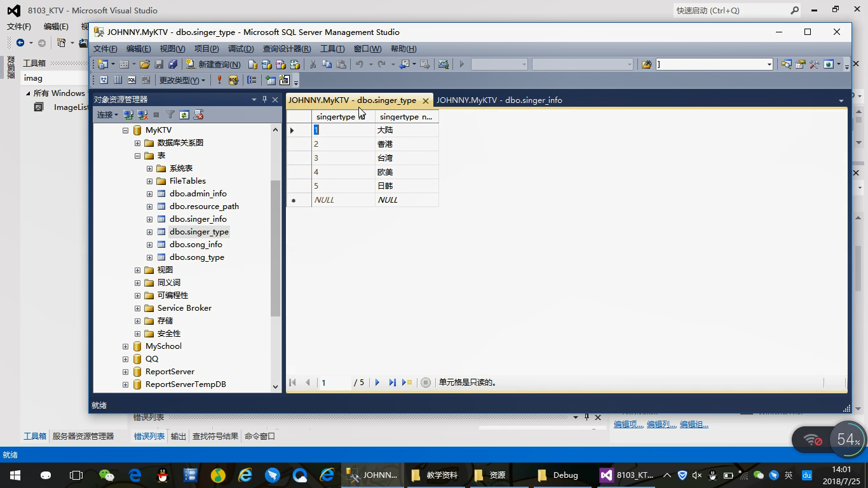Screen dimensions: 868x488
Task: Pin the 对象资源管理器 panel
Action: pos(264,99)
